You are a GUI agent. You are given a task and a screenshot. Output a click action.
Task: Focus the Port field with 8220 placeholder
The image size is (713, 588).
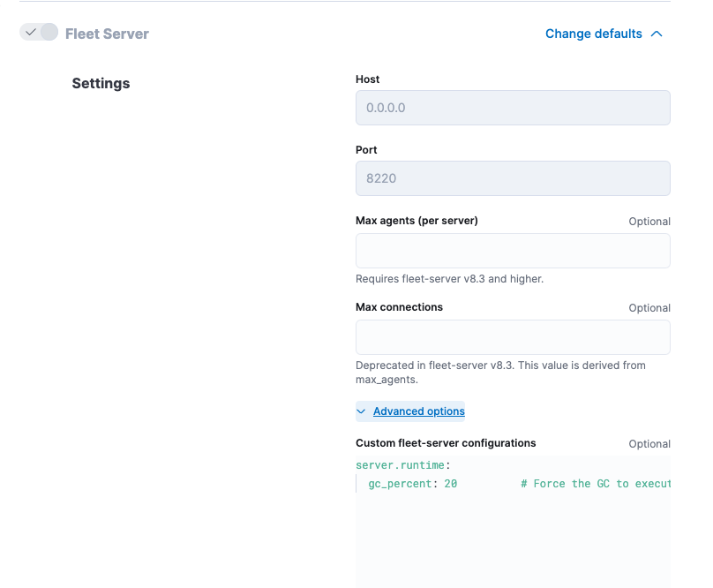(x=513, y=177)
